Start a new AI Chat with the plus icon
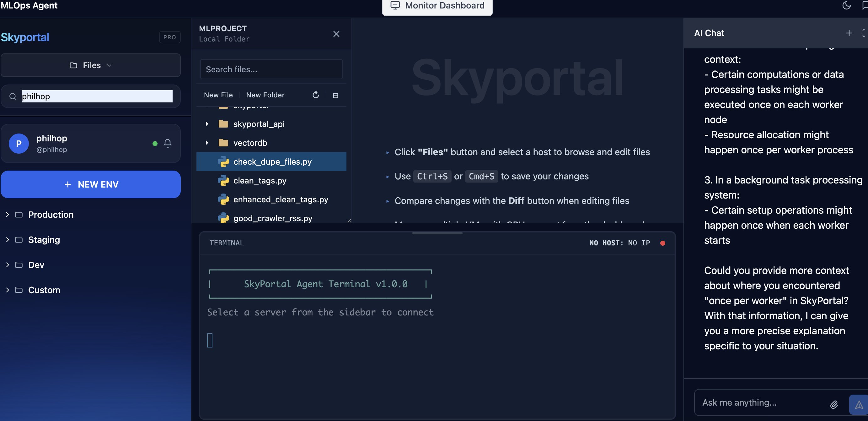 [849, 33]
